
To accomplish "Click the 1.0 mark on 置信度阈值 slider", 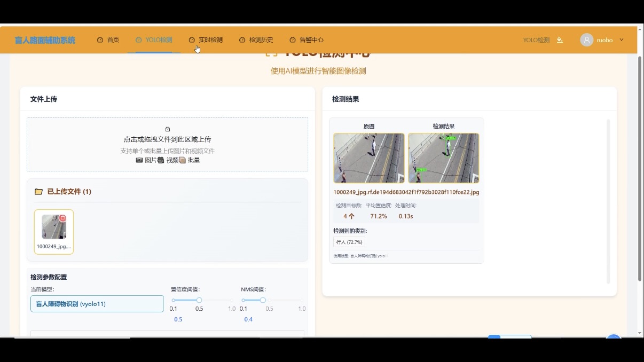I will point(232,309).
